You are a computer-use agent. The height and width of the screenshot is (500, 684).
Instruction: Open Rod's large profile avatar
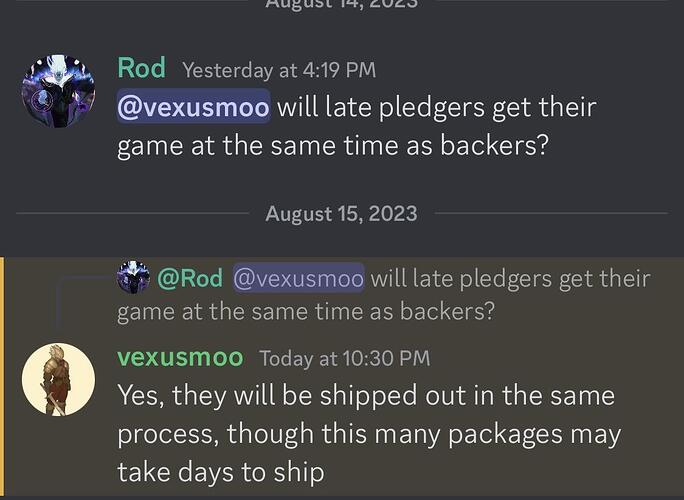pos(58,91)
